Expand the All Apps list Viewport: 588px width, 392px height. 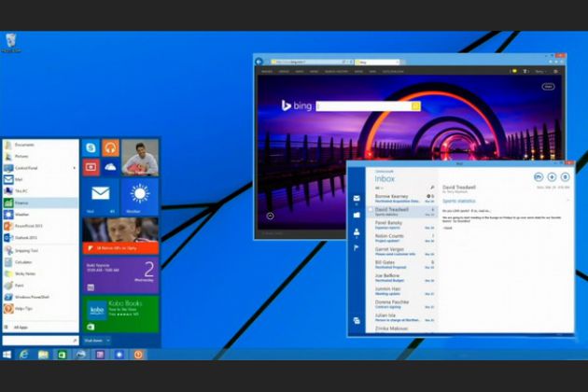click(x=21, y=327)
